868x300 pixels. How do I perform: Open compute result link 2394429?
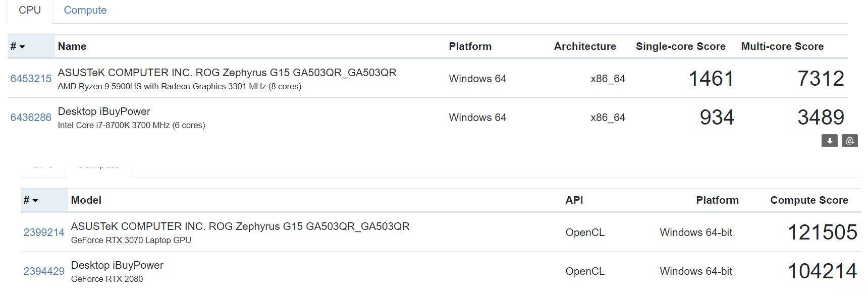[x=44, y=271]
